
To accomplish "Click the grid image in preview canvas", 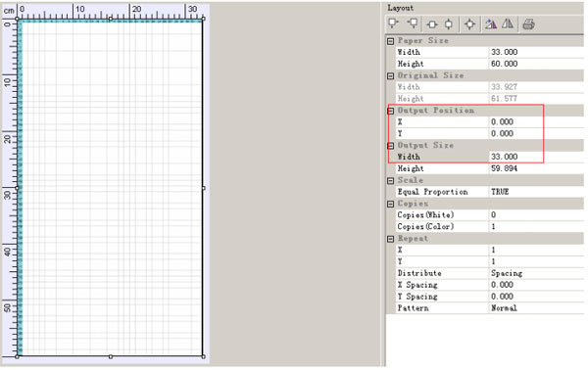I will pos(110,188).
